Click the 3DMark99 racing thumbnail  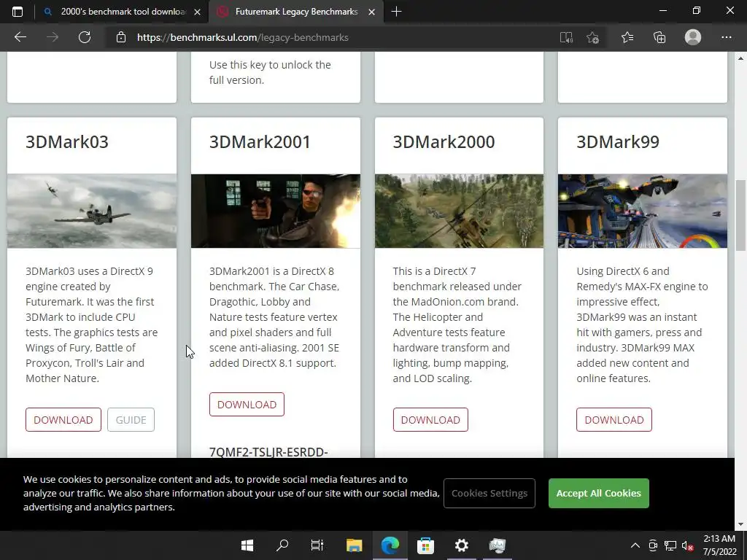(x=643, y=211)
